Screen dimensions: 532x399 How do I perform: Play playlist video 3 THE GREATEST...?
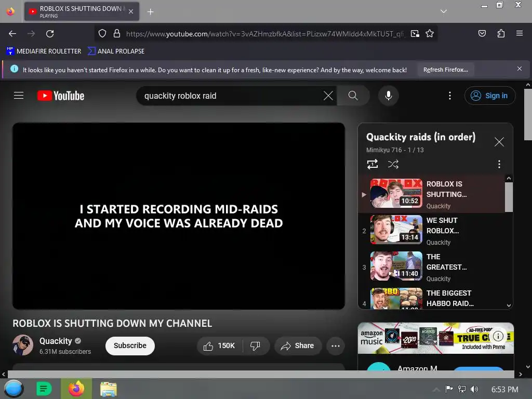click(x=432, y=267)
